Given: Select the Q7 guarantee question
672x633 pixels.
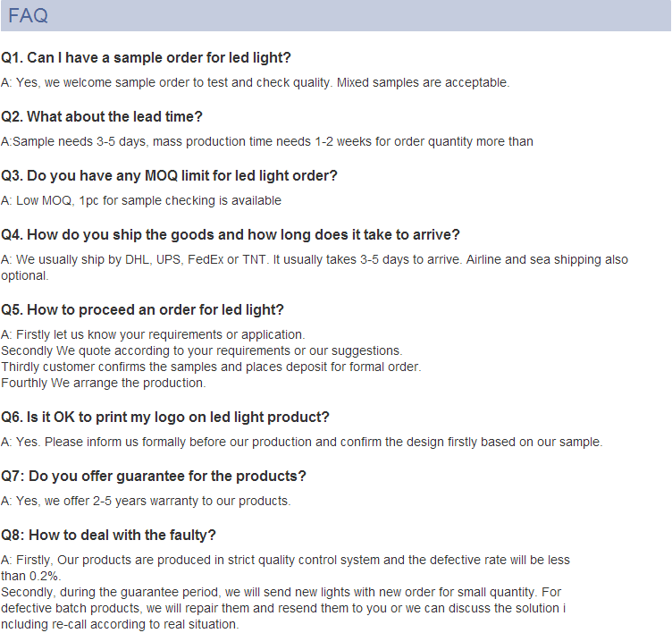Looking at the screenshot, I should point(154,476).
